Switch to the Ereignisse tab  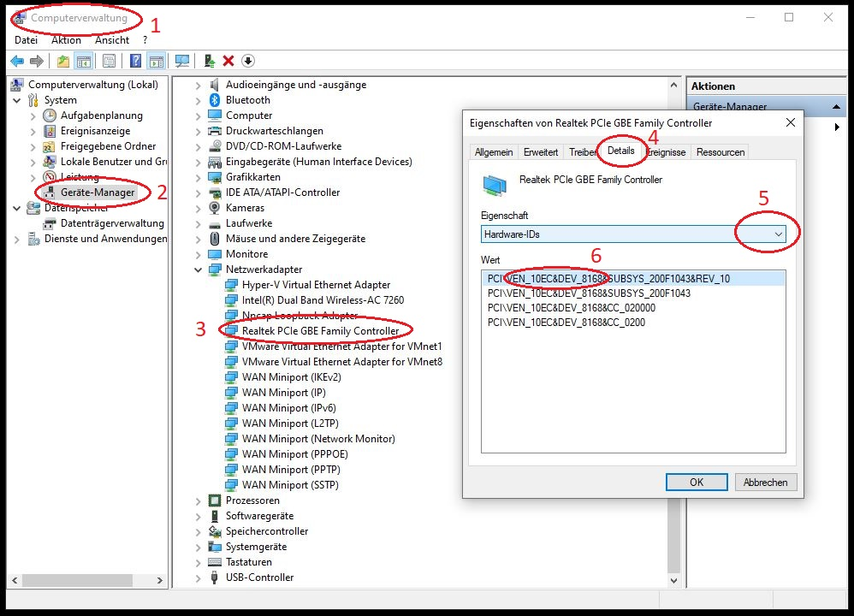click(x=666, y=151)
